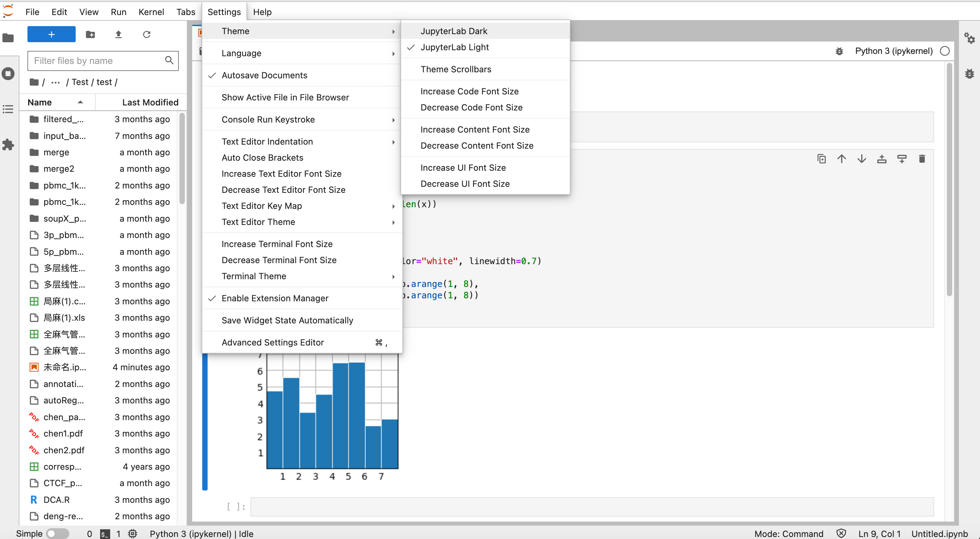
Task: Select Increase UI Font Size option
Action: [462, 167]
